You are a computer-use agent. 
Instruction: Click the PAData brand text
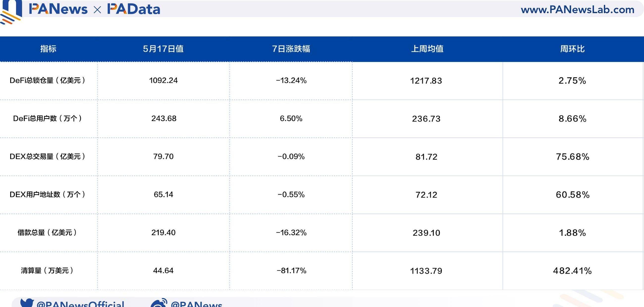134,9
